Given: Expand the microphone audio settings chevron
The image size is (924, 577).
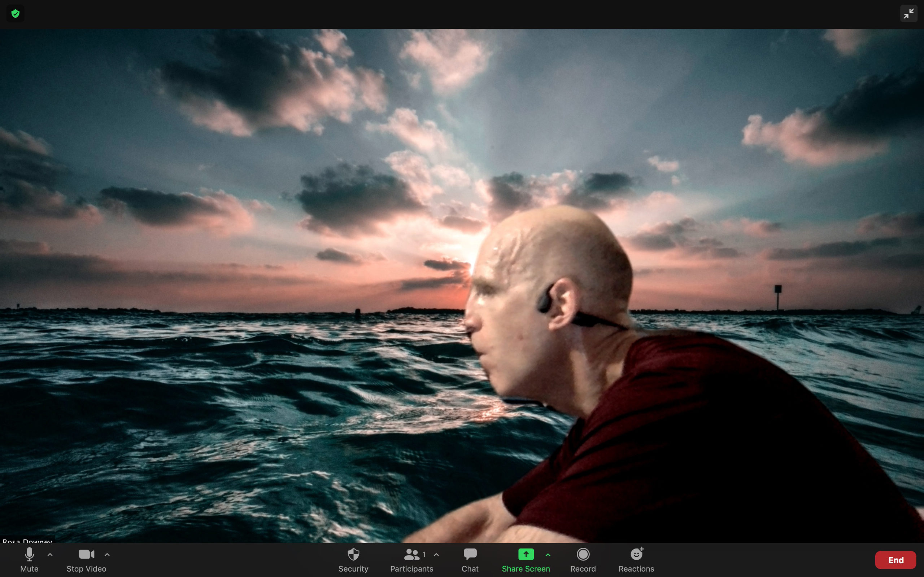Looking at the screenshot, I should [50, 555].
